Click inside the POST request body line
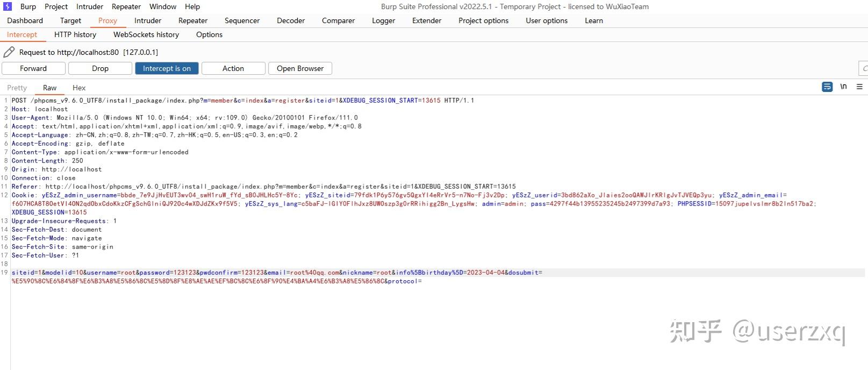This screenshot has width=868, height=370. point(277,277)
